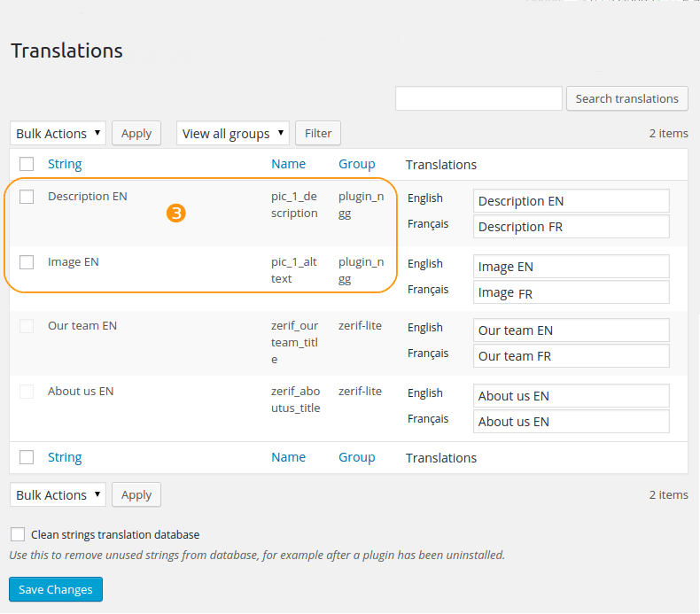The image size is (700, 614).
Task: Sort by String in the bottom footer
Action: 65,457
